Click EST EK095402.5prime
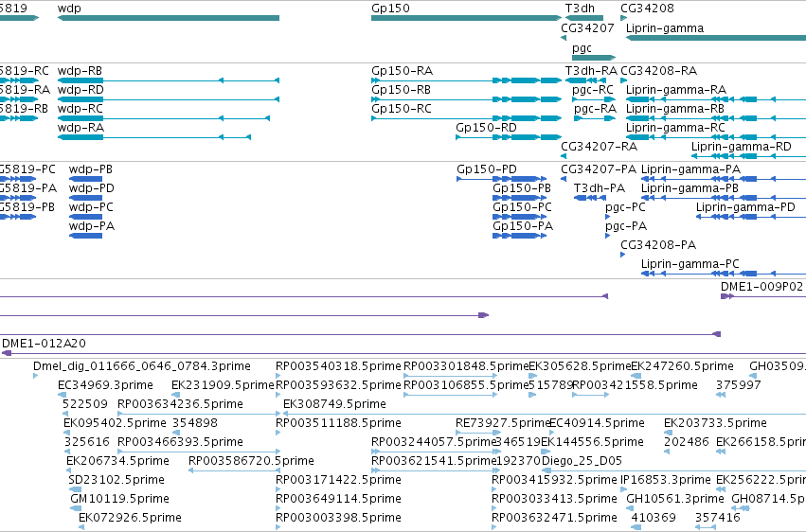The width and height of the screenshot is (806, 532). pos(115,424)
